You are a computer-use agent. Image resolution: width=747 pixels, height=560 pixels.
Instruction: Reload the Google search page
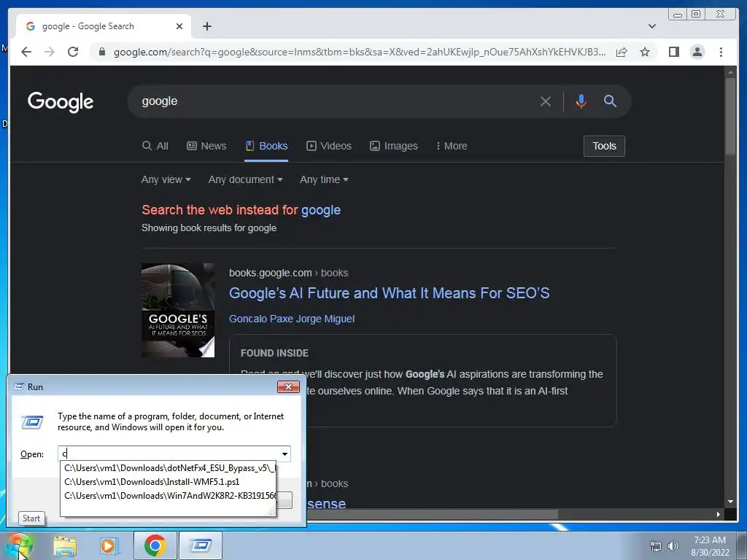coord(73,52)
